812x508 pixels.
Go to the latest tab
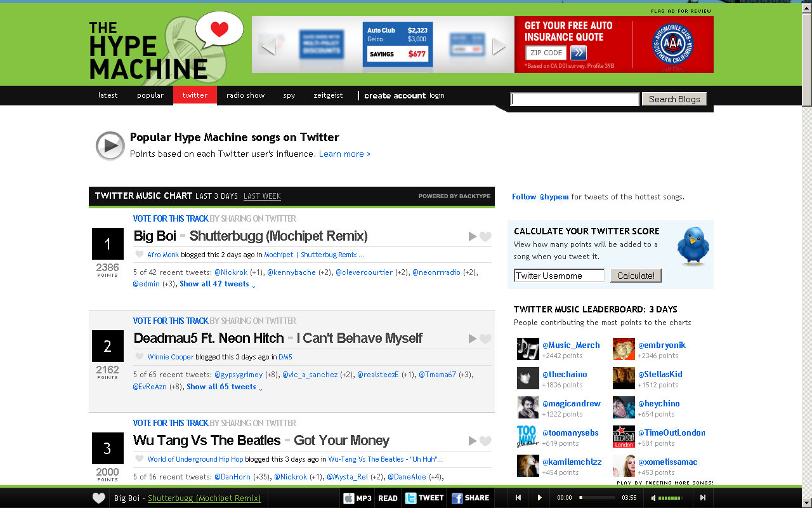tap(108, 95)
